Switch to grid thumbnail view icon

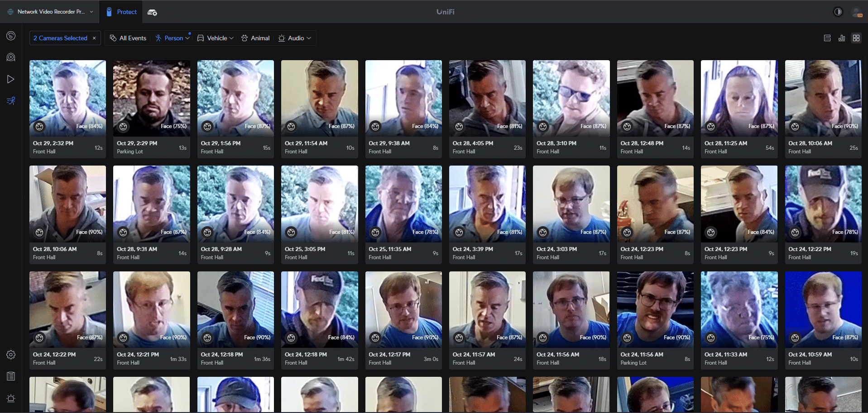click(856, 38)
